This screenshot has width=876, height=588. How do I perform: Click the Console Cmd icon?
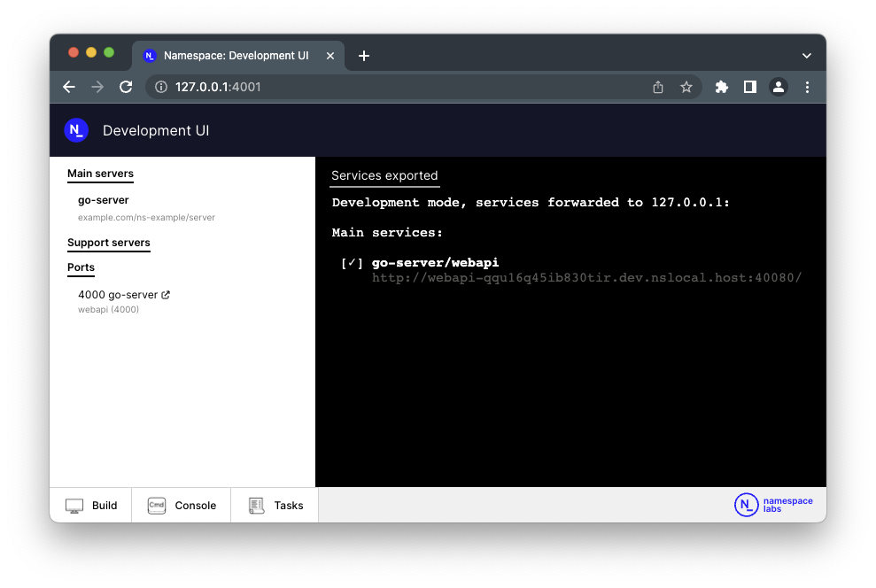coord(157,506)
